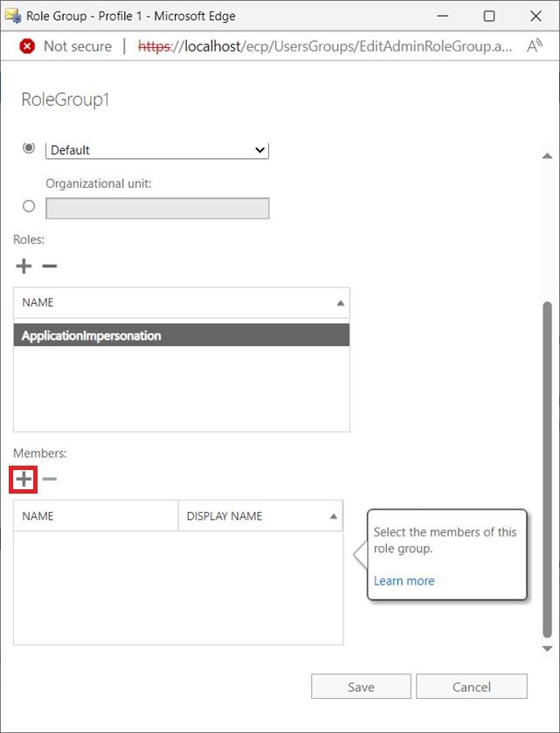Select the Organizational unit radio button
The width and height of the screenshot is (560, 733).
(29, 207)
